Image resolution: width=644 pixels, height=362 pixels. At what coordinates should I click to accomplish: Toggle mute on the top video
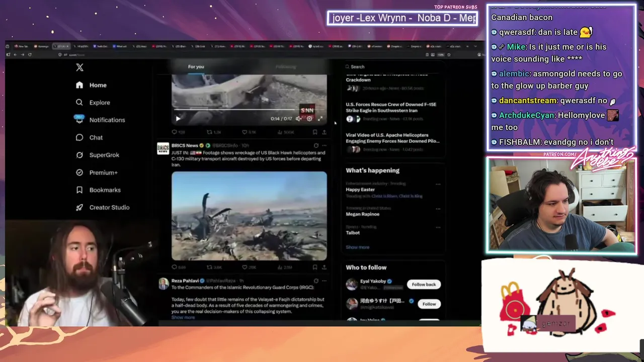pyautogui.click(x=298, y=119)
